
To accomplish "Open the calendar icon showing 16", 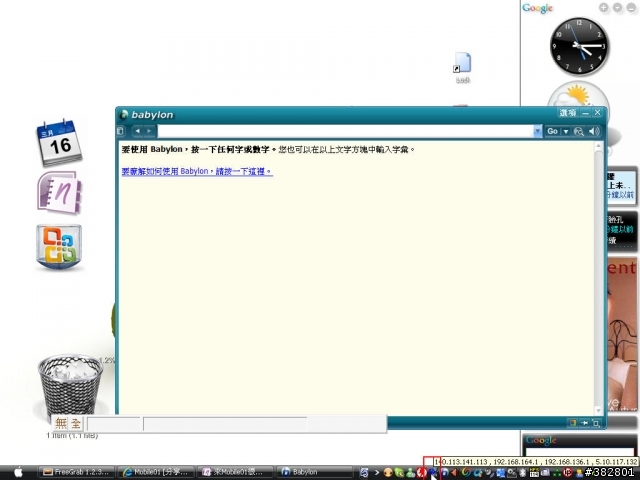I will (60, 143).
